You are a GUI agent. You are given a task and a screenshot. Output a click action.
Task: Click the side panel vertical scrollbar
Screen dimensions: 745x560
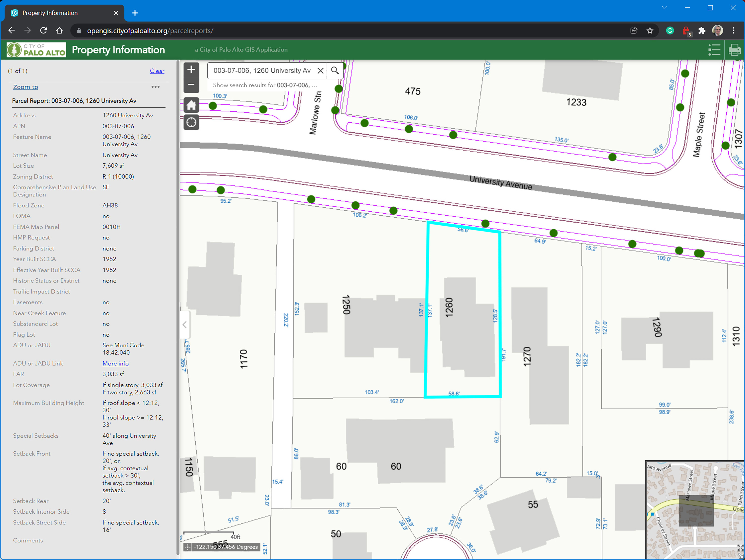[x=178, y=308]
